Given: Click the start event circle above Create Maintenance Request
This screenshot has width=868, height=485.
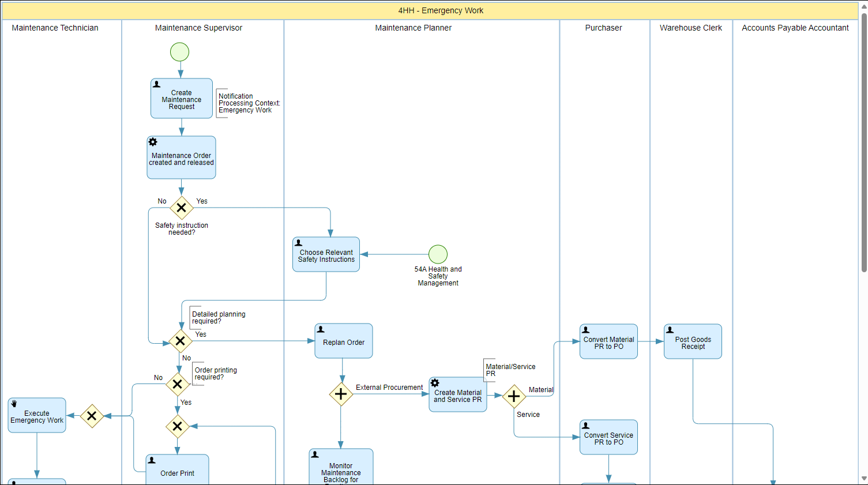Looking at the screenshot, I should [180, 52].
